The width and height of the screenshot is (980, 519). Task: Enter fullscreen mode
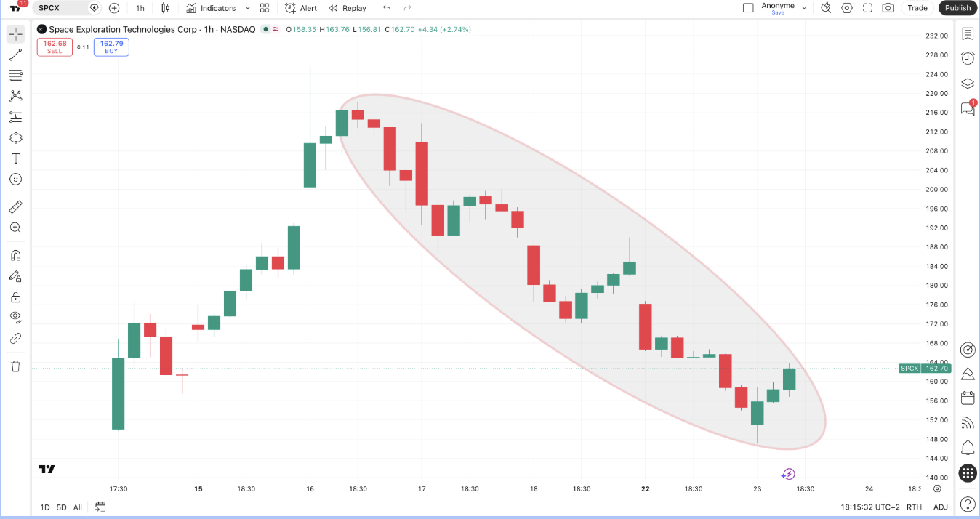click(x=867, y=8)
